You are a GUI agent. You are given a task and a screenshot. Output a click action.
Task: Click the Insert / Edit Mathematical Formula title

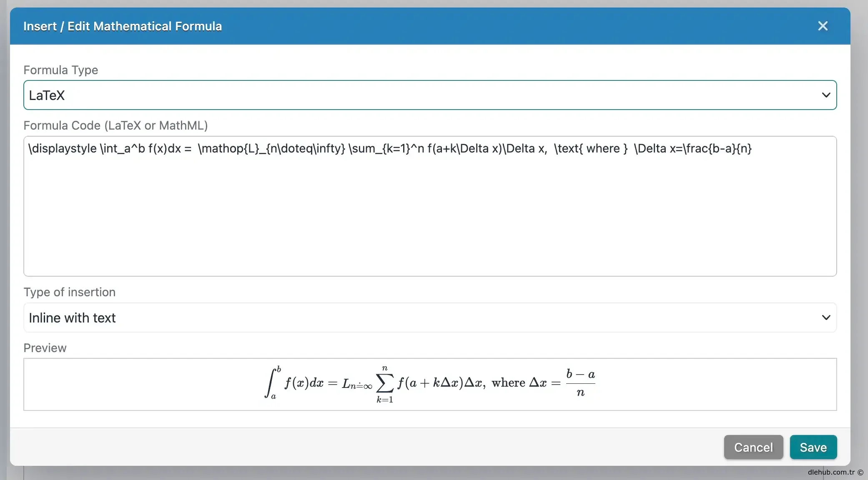123,26
